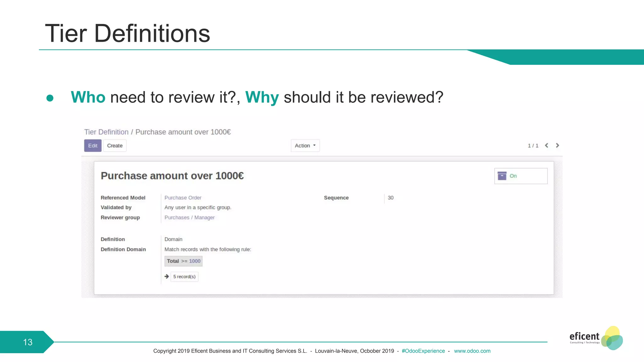Screen dimensions: 644x362
Task: Click the 'Reviewer group' field label
Action: [x=120, y=217]
